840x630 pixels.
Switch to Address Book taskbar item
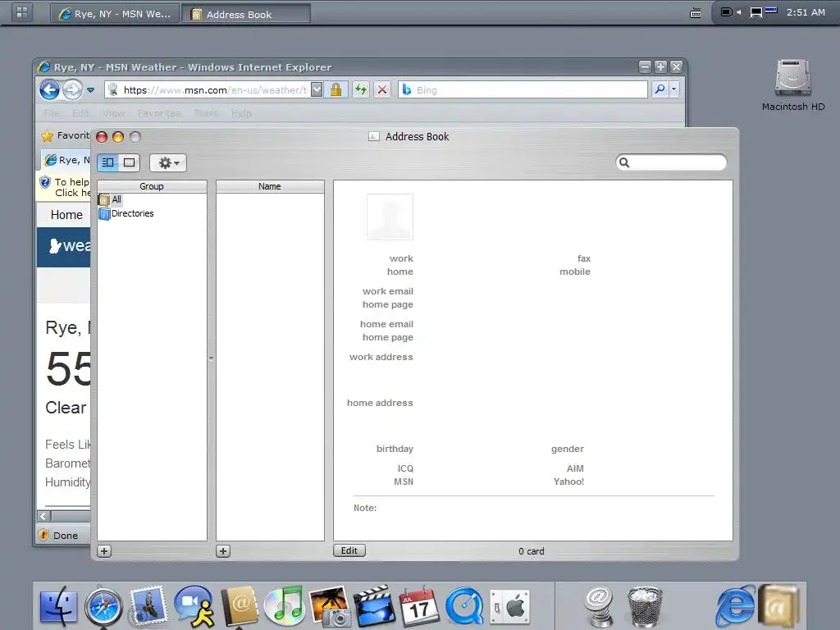tap(246, 13)
